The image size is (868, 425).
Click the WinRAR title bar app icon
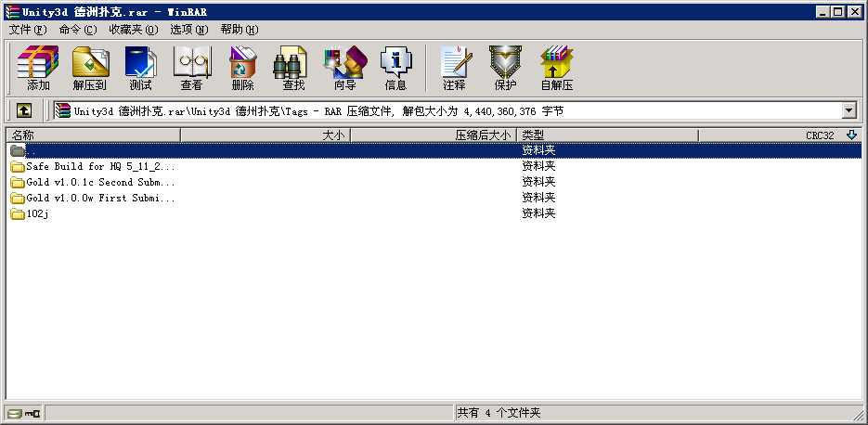tap(12, 12)
